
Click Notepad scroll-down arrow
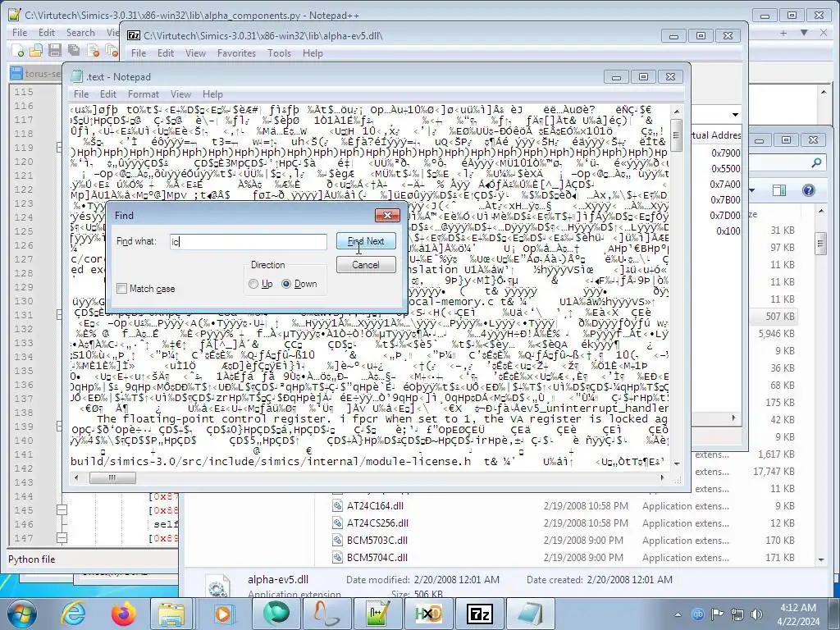pyautogui.click(x=677, y=463)
